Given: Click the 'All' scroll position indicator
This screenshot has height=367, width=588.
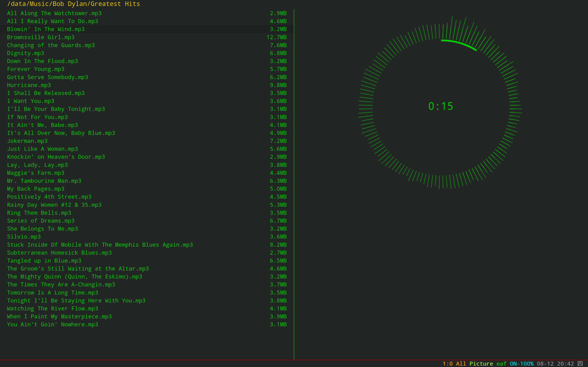Looking at the screenshot, I should (461, 364).
